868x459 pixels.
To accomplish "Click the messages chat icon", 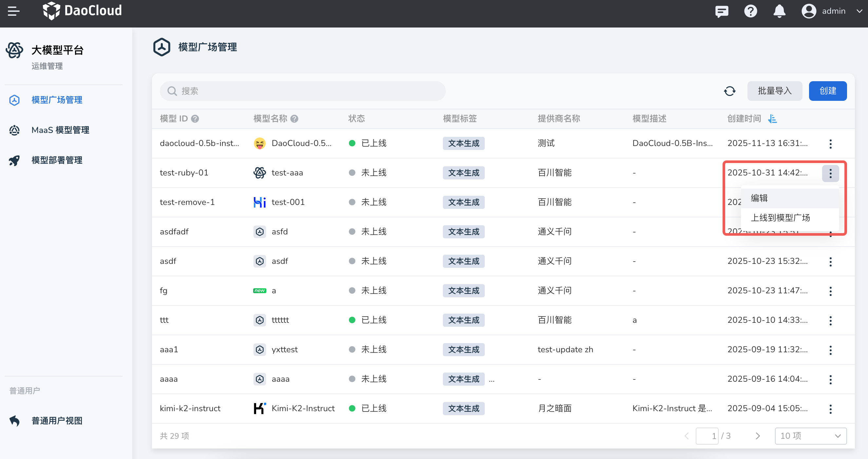I will click(x=722, y=11).
